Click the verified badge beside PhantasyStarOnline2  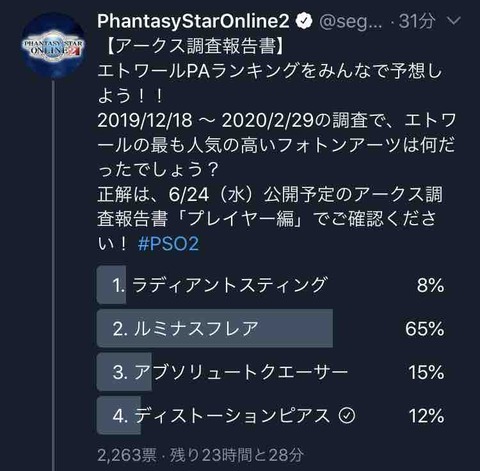304,21
